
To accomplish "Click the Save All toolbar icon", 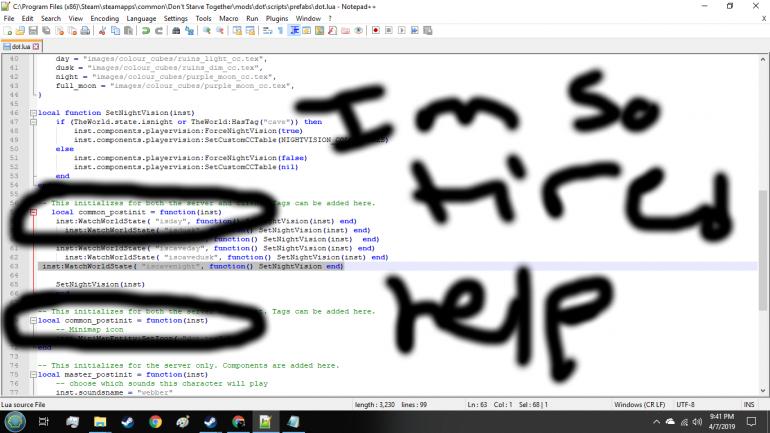I will click(46, 30).
